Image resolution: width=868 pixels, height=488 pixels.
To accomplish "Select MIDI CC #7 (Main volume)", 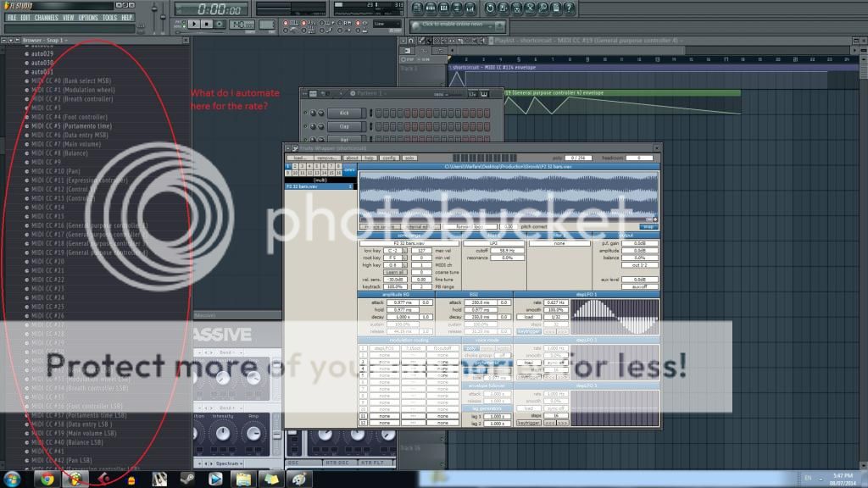I will (66, 144).
